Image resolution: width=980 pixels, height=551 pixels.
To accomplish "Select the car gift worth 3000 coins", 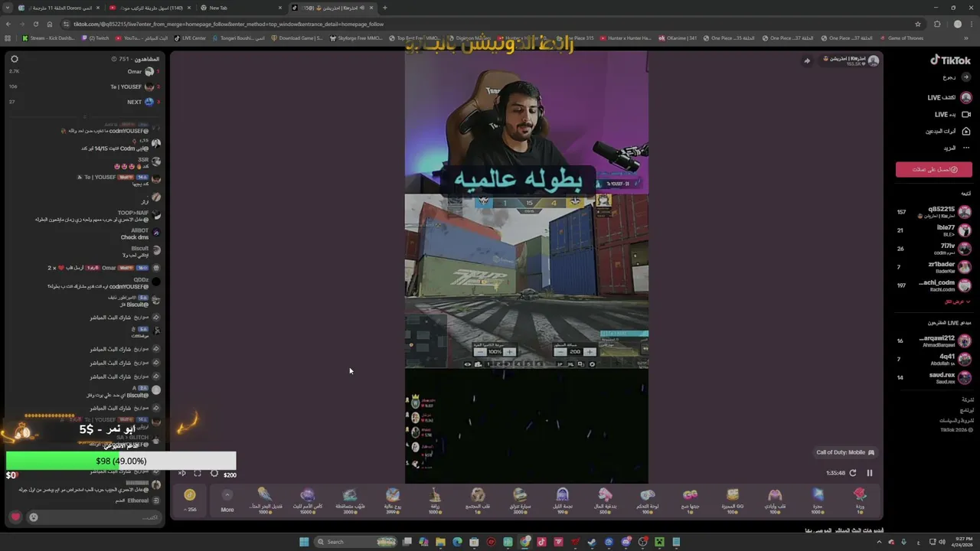I will [x=520, y=500].
